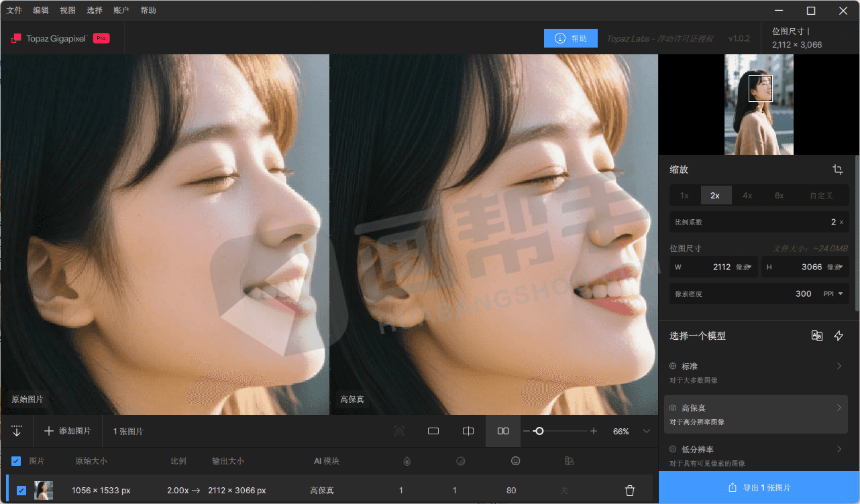Open the 视图 menu
Screen dimensions: 860x504
[68, 11]
